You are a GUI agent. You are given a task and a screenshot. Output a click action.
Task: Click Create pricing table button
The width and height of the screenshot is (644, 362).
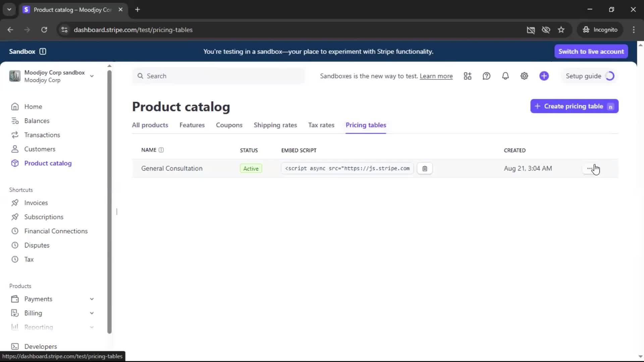point(574,106)
